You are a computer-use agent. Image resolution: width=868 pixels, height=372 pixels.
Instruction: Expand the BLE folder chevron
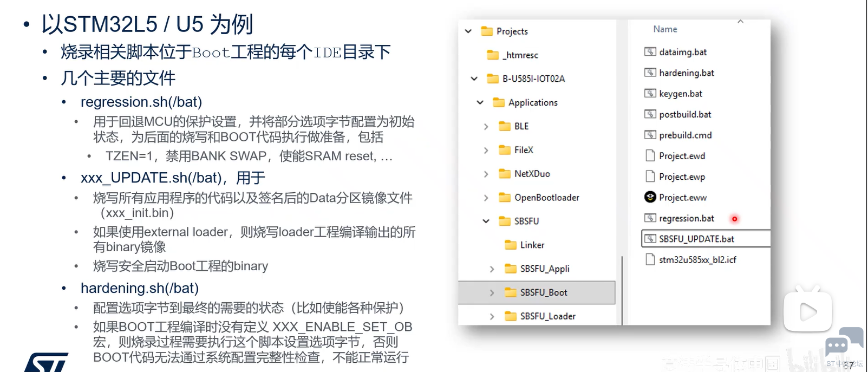point(486,127)
